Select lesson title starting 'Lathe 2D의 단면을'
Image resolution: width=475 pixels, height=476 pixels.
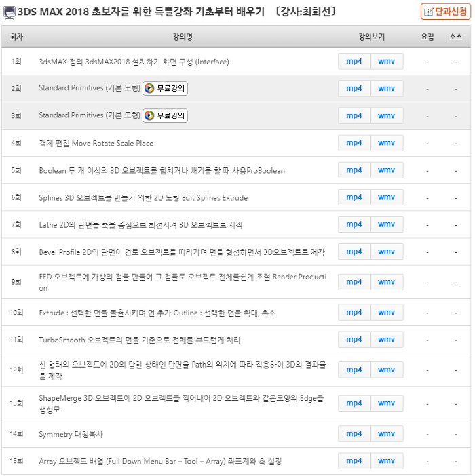pos(141,225)
